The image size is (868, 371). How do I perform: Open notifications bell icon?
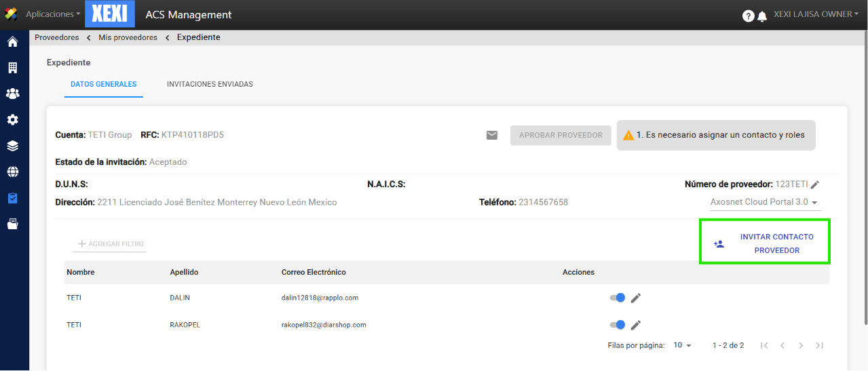(x=762, y=16)
